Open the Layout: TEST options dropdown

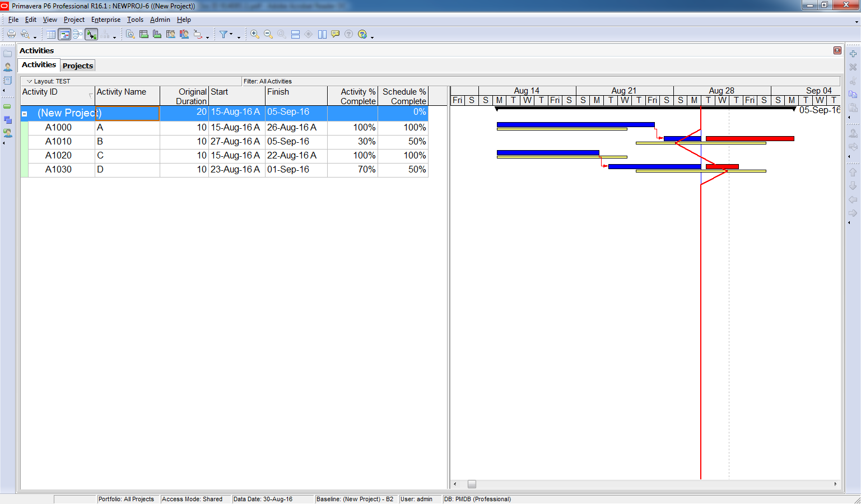[x=30, y=81]
